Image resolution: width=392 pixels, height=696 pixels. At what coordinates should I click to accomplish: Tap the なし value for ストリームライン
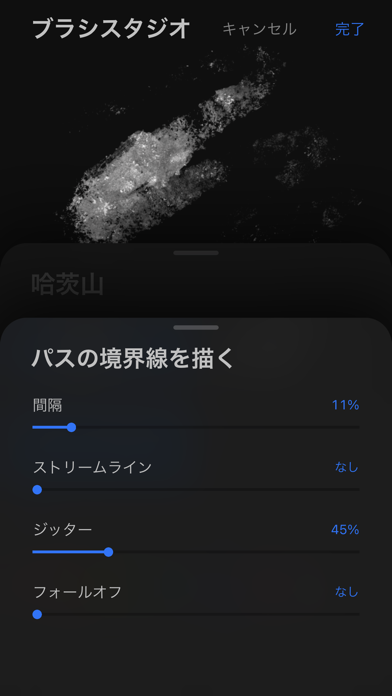pyautogui.click(x=347, y=467)
